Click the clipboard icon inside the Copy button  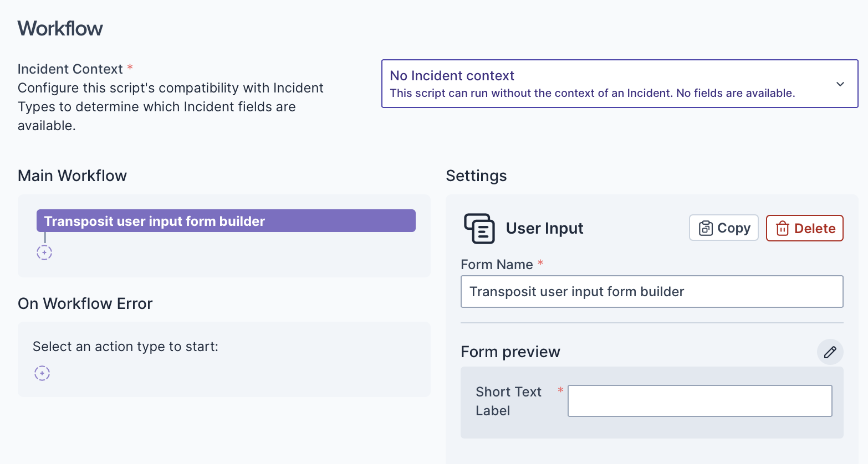(x=706, y=228)
